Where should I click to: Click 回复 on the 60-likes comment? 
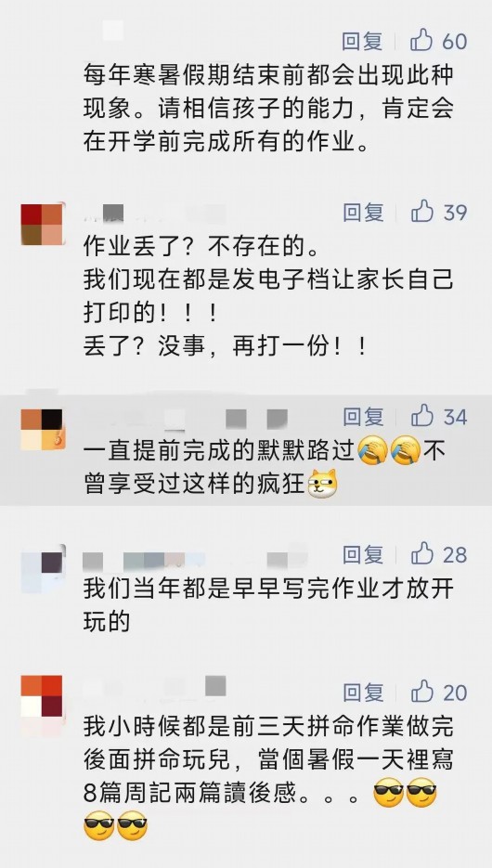tap(362, 41)
